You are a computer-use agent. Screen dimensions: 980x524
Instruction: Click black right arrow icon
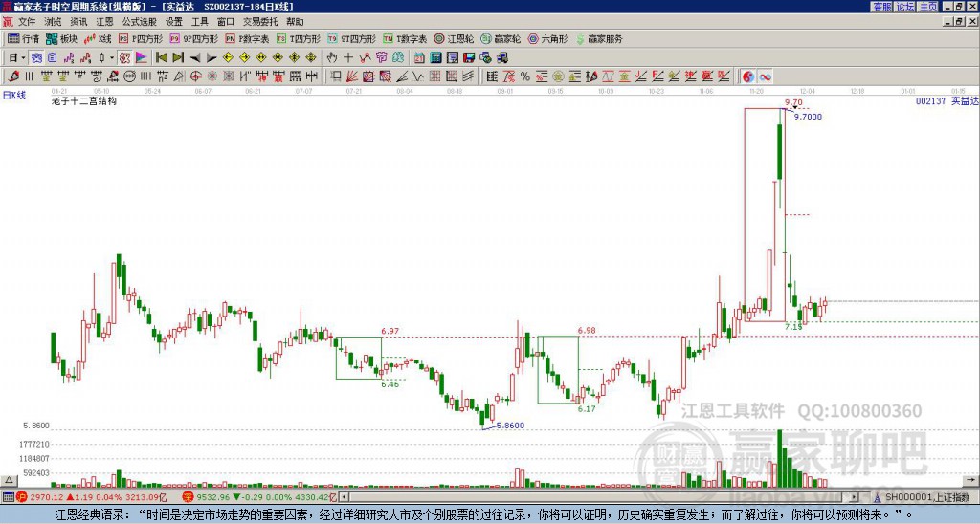[212, 58]
